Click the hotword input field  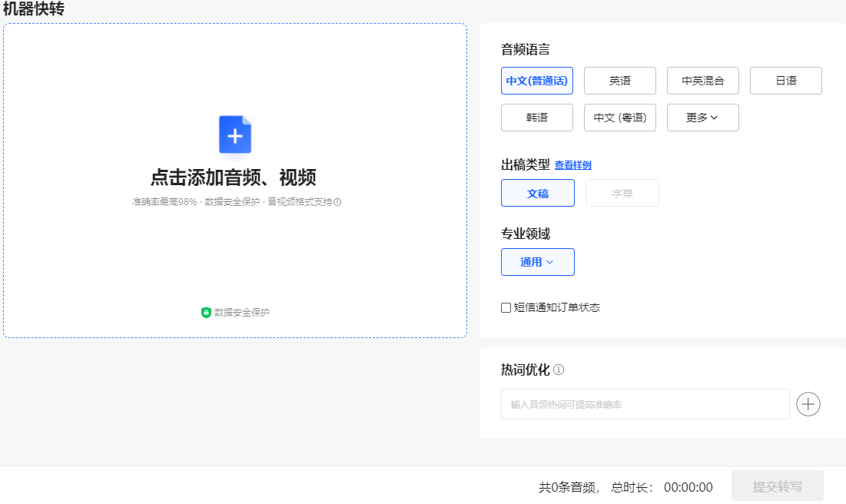(x=645, y=404)
